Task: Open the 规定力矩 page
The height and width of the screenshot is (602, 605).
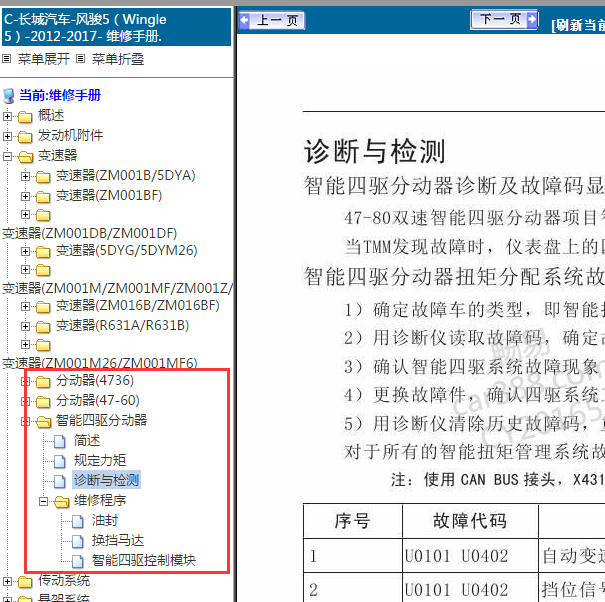Action: tap(100, 461)
